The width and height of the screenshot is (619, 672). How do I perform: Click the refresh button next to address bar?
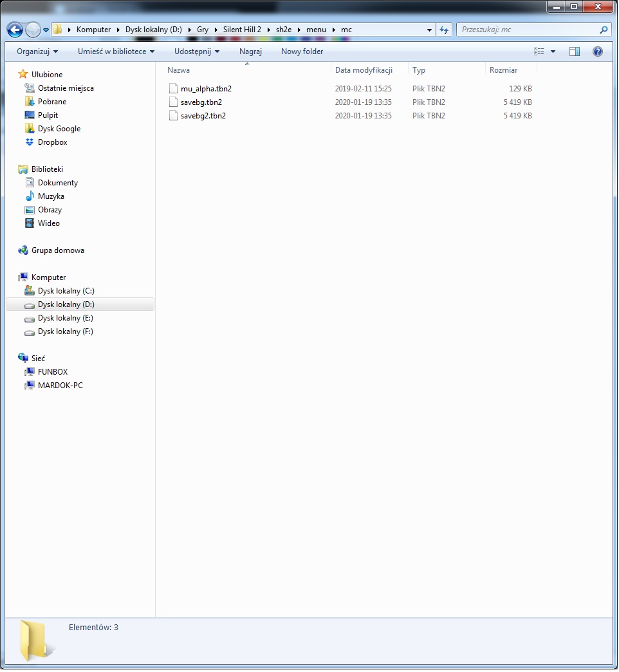(444, 30)
